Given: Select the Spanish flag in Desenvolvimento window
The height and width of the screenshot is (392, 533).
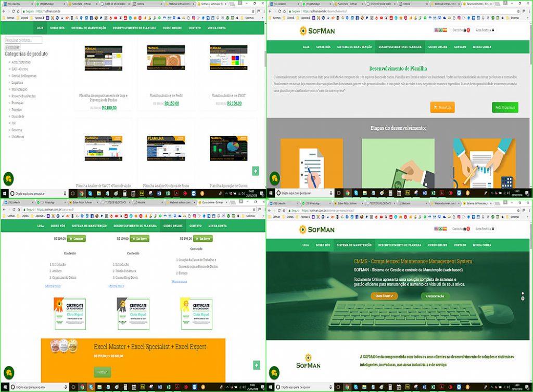Looking at the screenshot, I should [445, 30].
